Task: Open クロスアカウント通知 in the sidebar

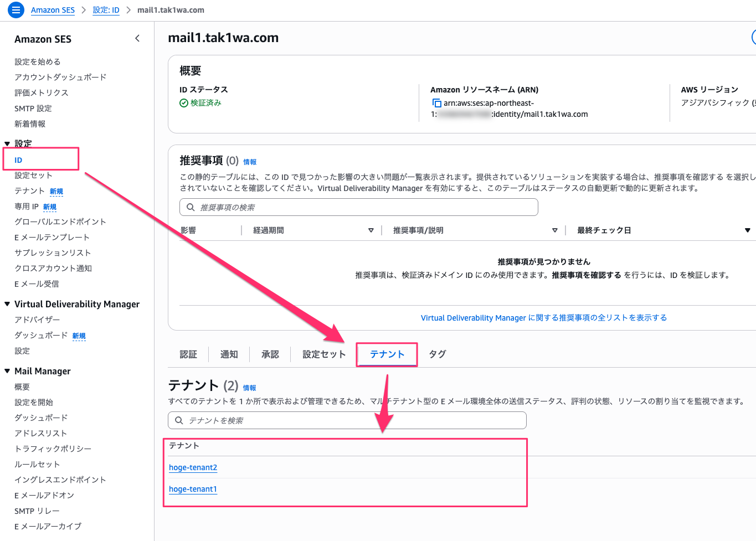Action: pos(53,269)
